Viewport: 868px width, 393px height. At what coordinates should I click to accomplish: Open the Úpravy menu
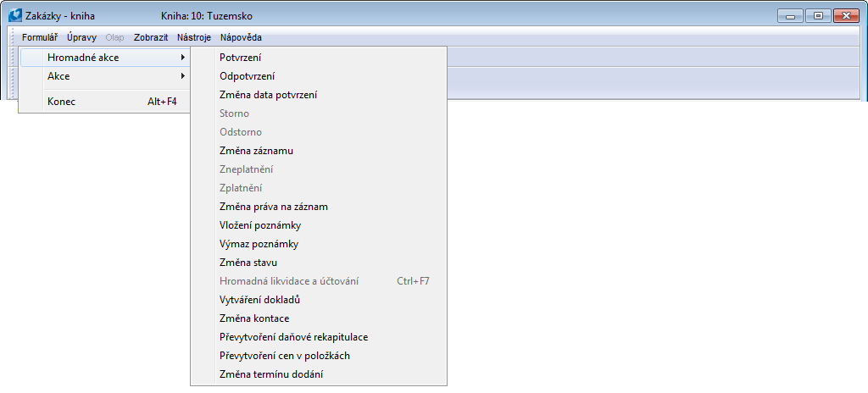(81, 37)
